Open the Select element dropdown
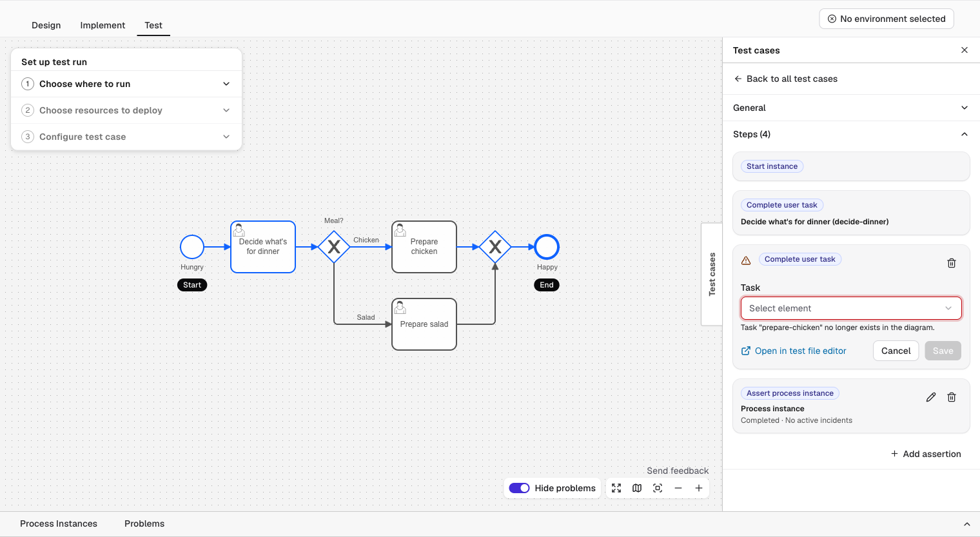Screen dimensions: 980x537 851,308
